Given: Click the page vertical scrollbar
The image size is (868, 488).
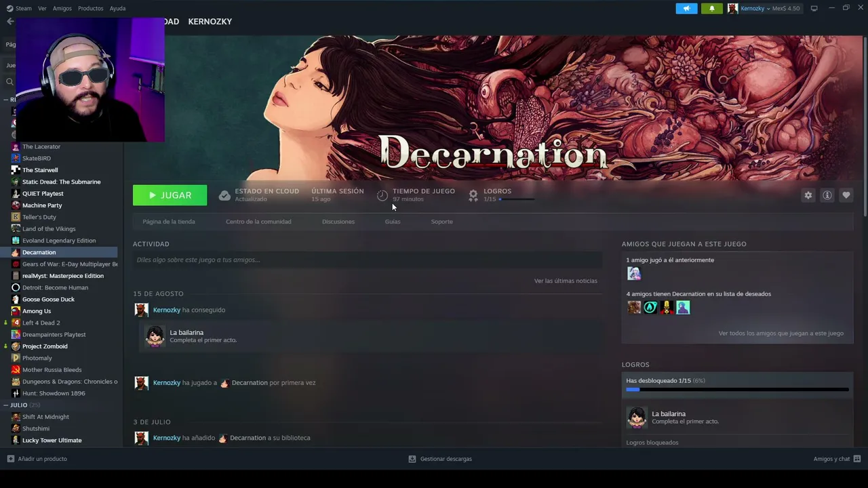Looking at the screenshot, I should tap(865, 125).
